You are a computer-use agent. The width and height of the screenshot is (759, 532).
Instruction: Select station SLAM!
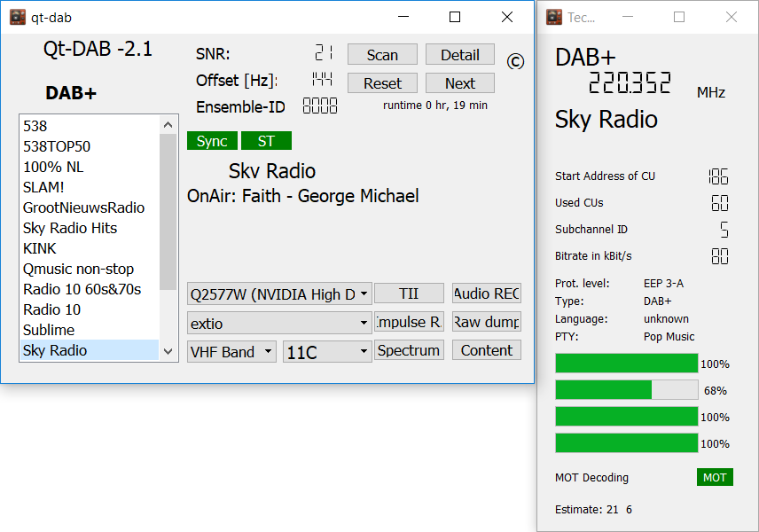pyautogui.click(x=90, y=187)
